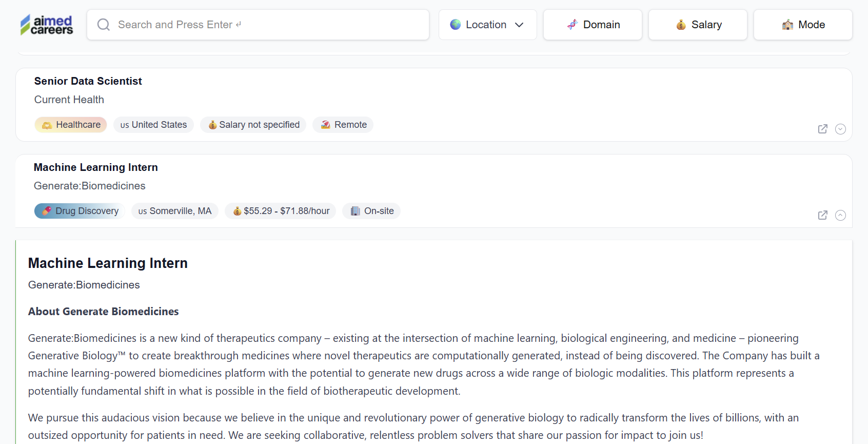Open Machine Learning Intern posting external link icon

click(823, 215)
